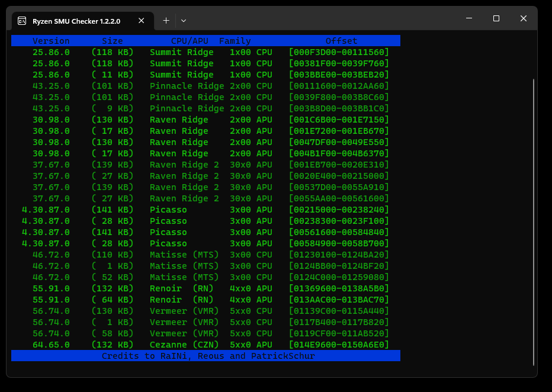The width and height of the screenshot is (552, 392).
Task: Click offset [00561600-00584840]
Action: coord(339,232)
